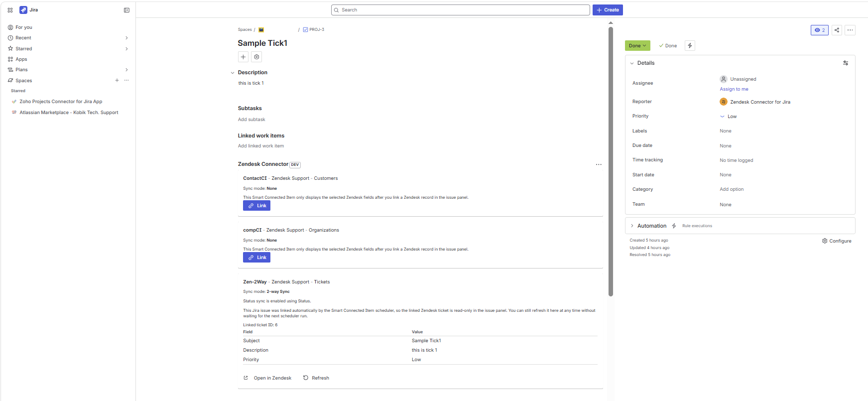The height and width of the screenshot is (401, 868).
Task: Open more options next to Spaces
Action: (126, 80)
